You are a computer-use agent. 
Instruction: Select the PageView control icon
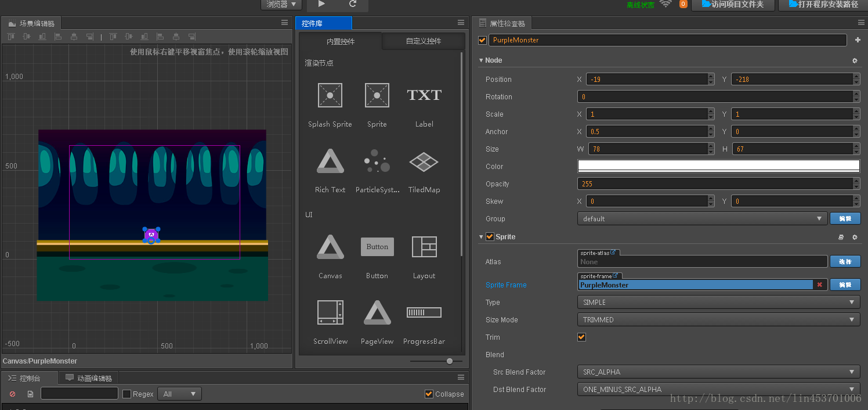tap(377, 312)
